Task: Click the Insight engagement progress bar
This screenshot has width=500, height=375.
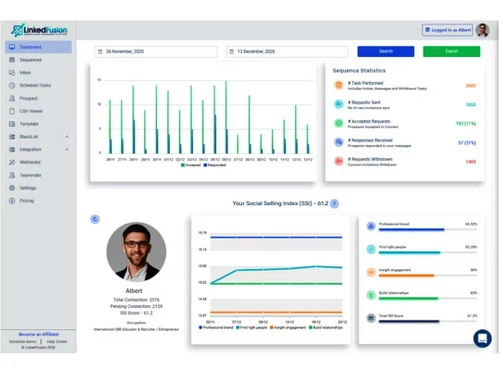Action: point(428,276)
